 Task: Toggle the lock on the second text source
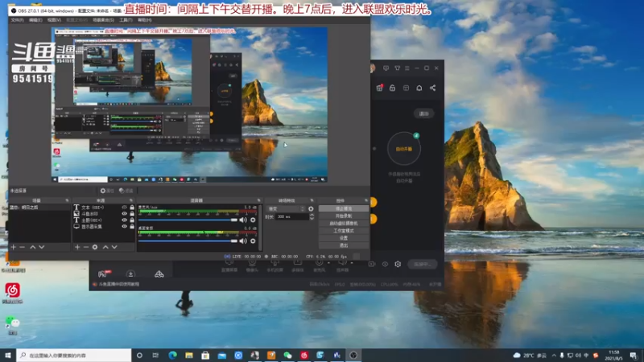click(x=132, y=220)
